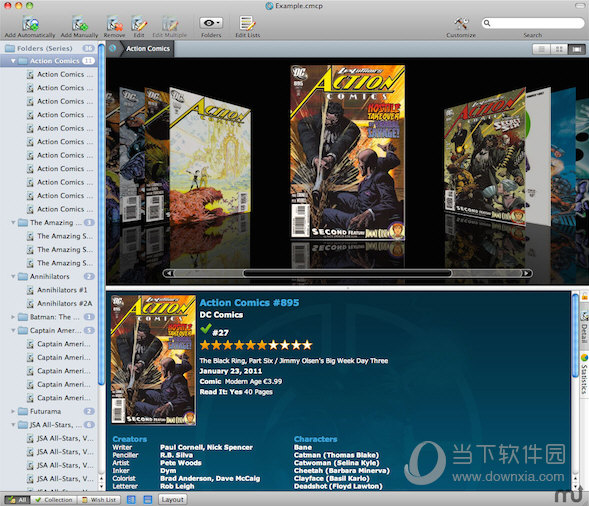Viewport: 589px width, 506px height.
Task: Click the green collection checkmark
Action: tap(205, 328)
